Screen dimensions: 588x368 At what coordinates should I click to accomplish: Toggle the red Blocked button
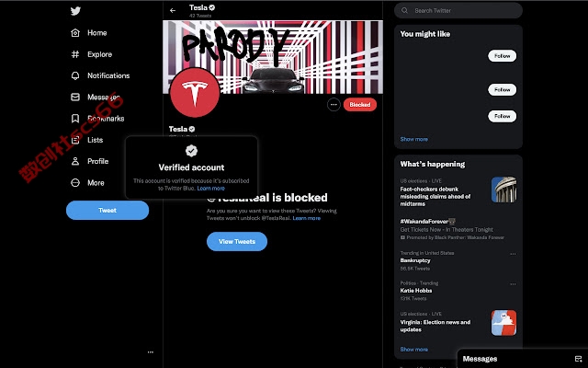click(360, 105)
